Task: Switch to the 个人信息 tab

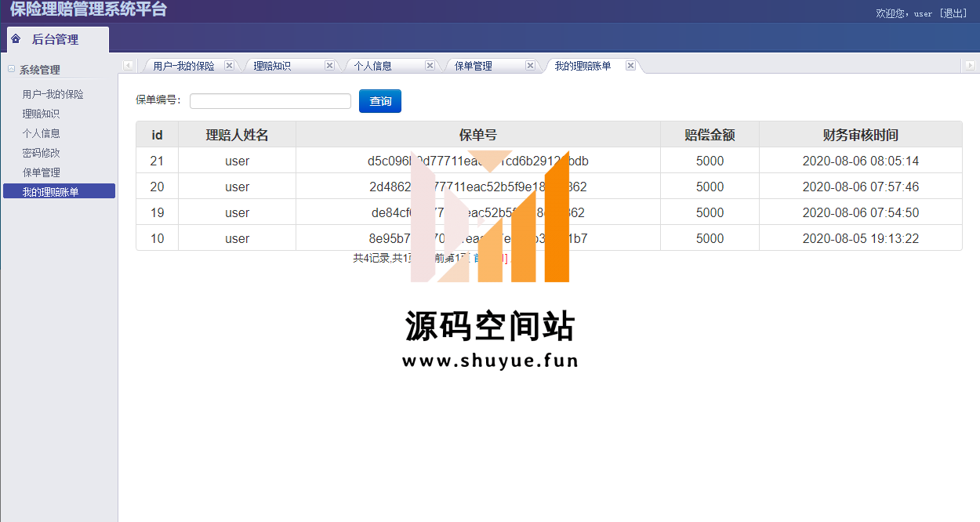Action: pyautogui.click(x=372, y=66)
